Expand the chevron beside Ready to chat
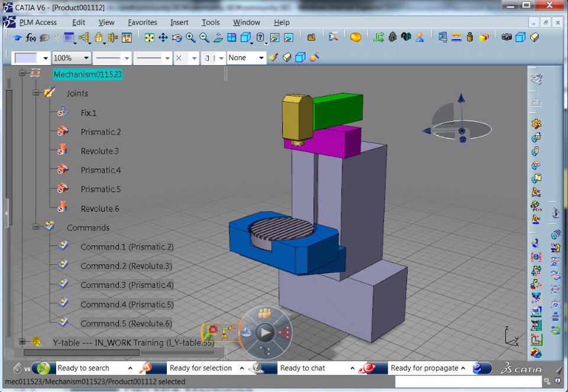 (x=352, y=368)
